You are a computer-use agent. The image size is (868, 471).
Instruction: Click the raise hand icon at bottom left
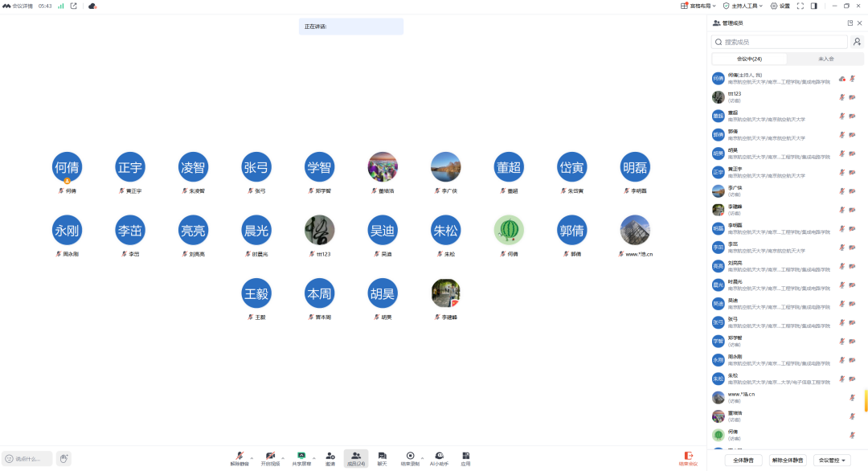pos(63,459)
